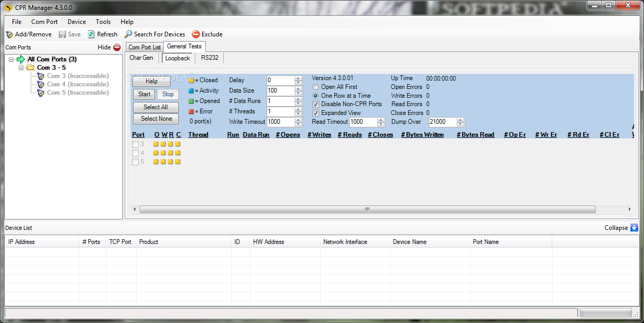Click the Add/Remove toolbar icon
This screenshot has width=644, height=323.
tap(9, 34)
